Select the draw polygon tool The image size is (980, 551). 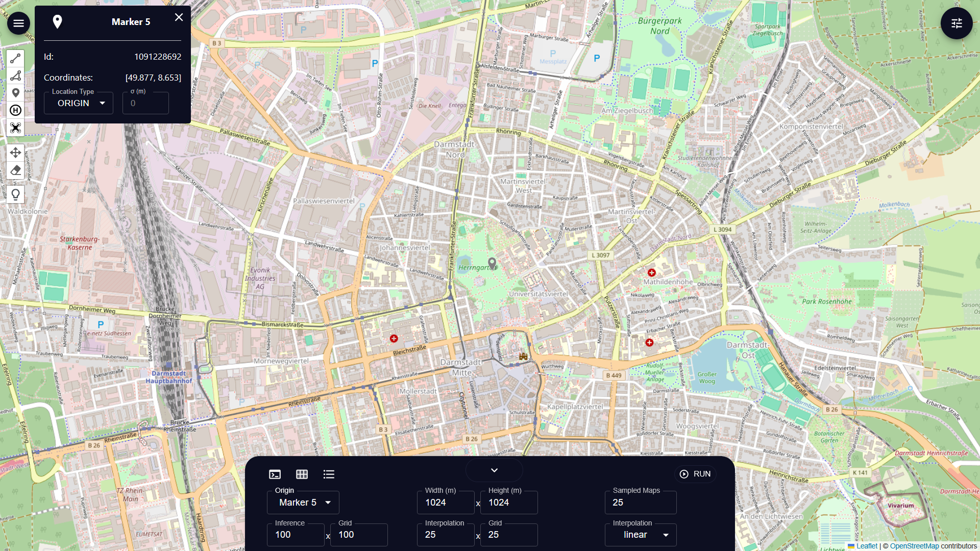point(15,76)
